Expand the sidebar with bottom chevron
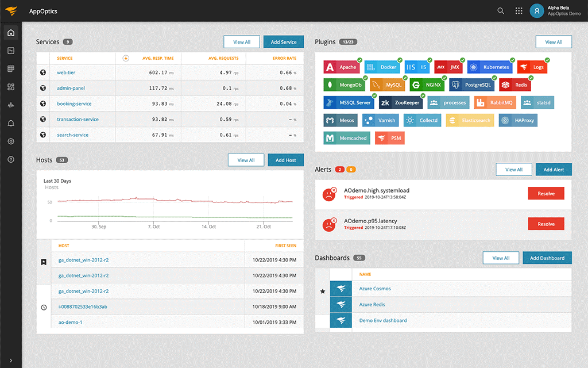This screenshot has width=588, height=368. tap(11, 361)
